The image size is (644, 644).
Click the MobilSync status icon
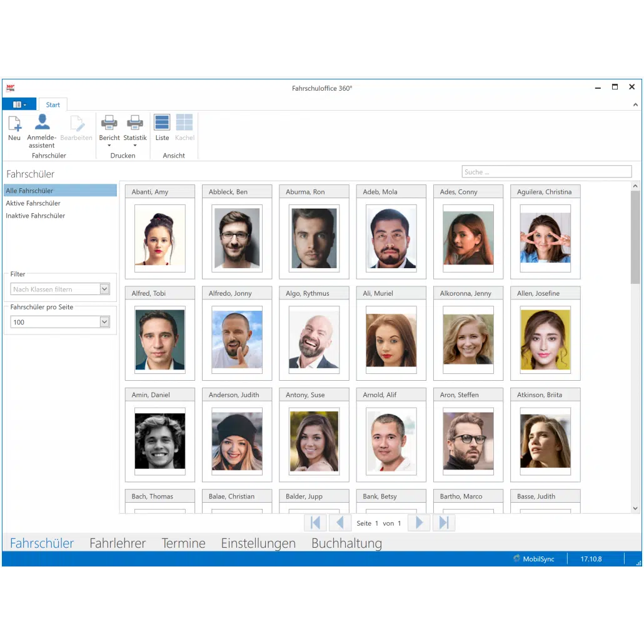(x=516, y=559)
